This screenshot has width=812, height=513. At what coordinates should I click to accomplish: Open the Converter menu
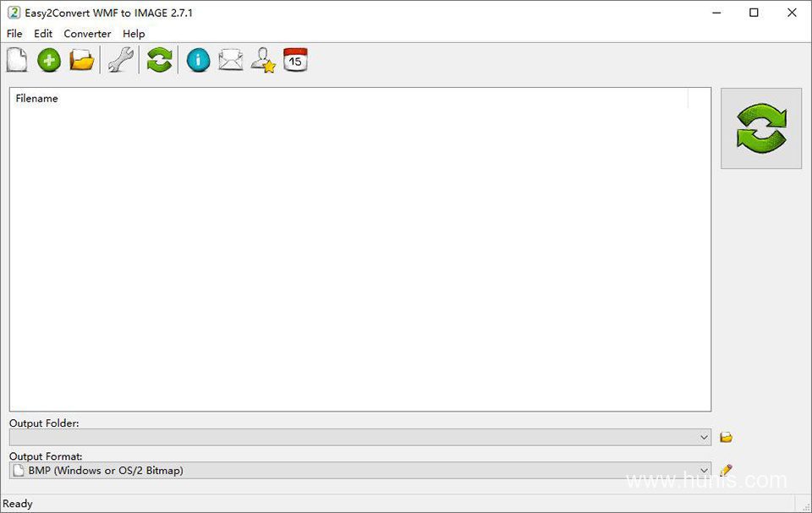point(87,34)
